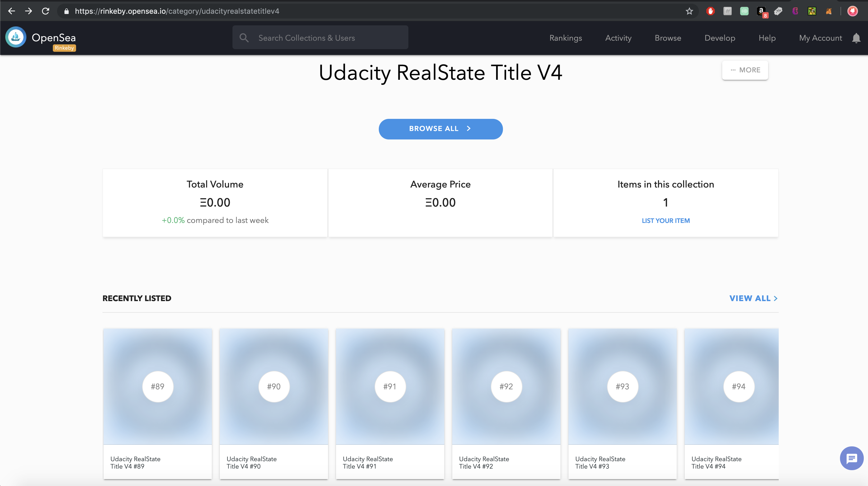The image size is (868, 486).
Task: Click the search bar icon
Action: click(x=244, y=38)
